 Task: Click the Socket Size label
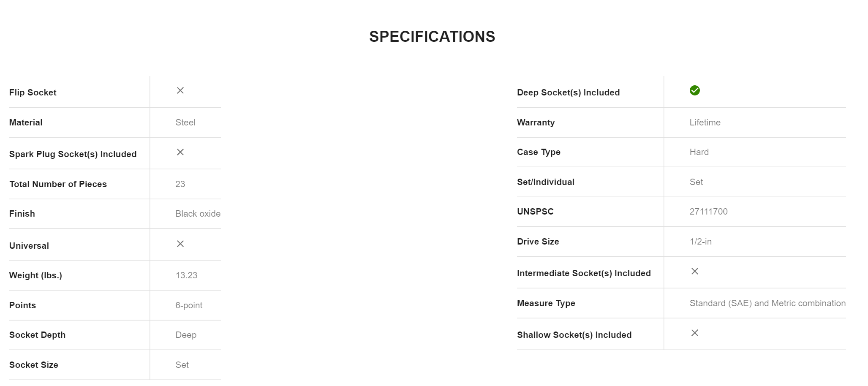coord(34,365)
